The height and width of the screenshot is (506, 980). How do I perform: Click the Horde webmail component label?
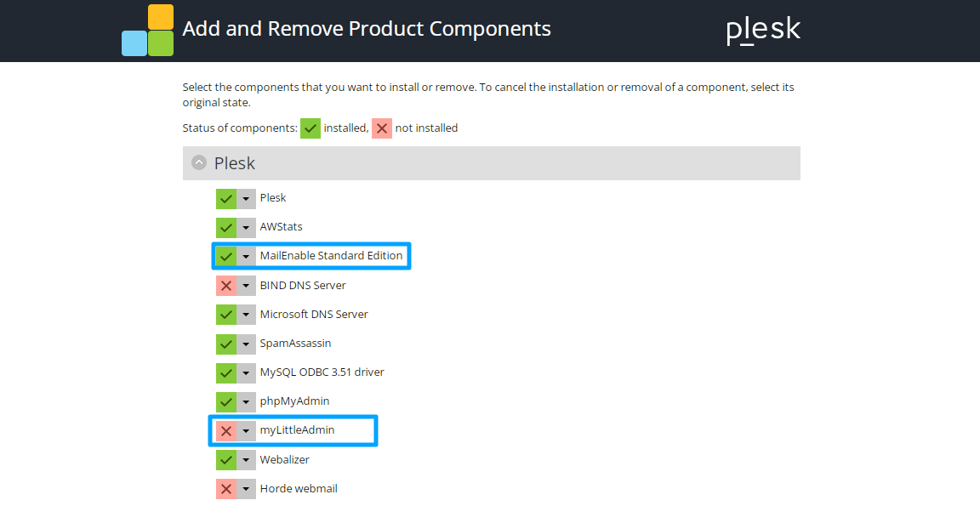299,488
